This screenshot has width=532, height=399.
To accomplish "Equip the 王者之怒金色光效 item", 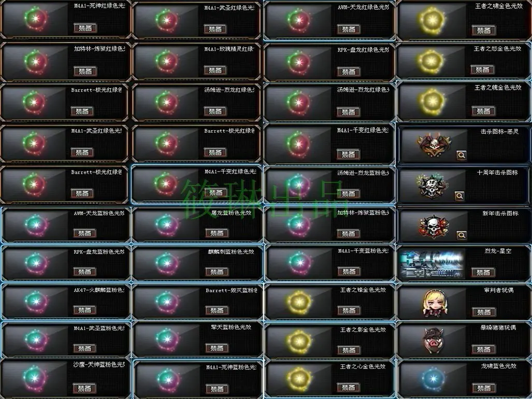I will [482, 69].
